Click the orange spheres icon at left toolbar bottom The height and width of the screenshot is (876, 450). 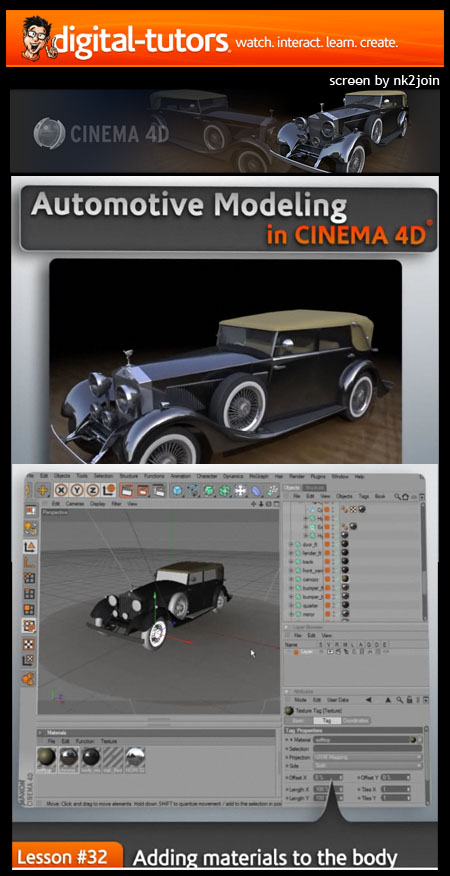[27, 679]
